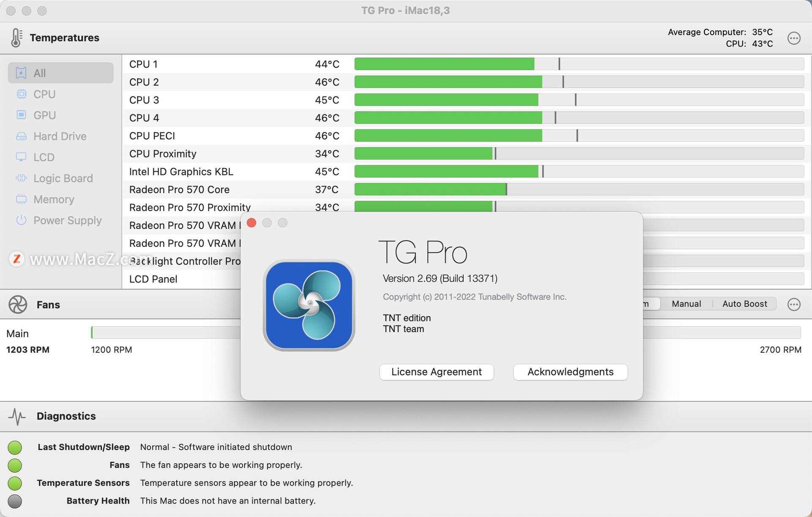Click the 2700 RPM maximum speed label

[780, 350]
